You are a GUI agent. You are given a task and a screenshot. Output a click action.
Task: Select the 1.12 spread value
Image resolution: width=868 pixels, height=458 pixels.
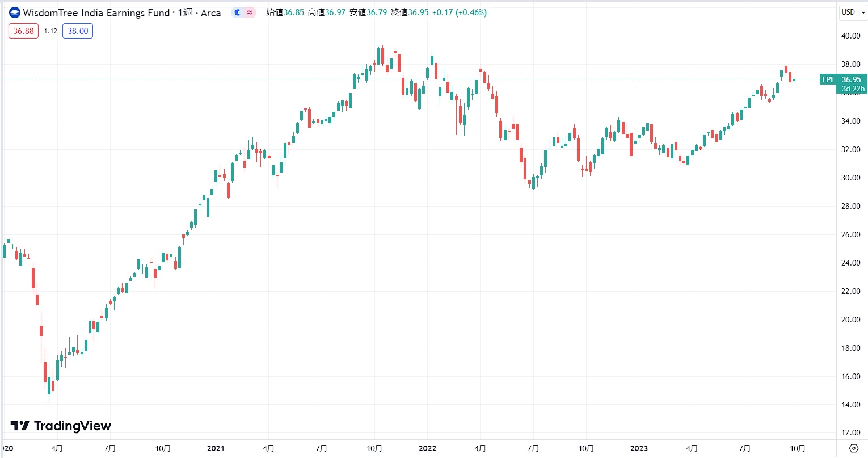[x=50, y=31]
